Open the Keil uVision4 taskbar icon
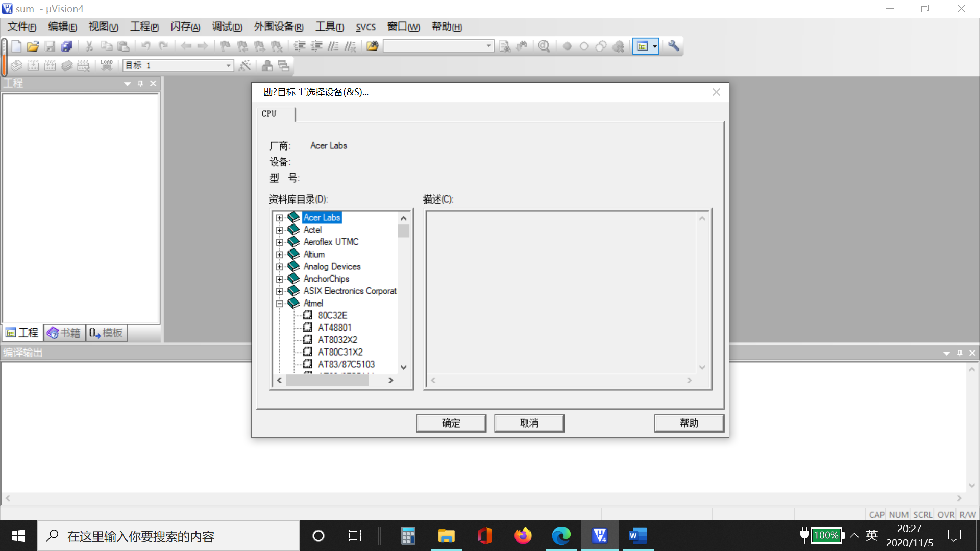 tap(599, 536)
